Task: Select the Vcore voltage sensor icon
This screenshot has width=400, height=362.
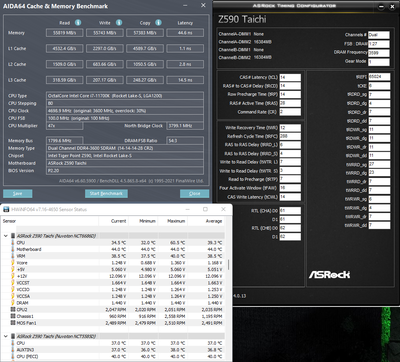Action: [x=13, y=263]
